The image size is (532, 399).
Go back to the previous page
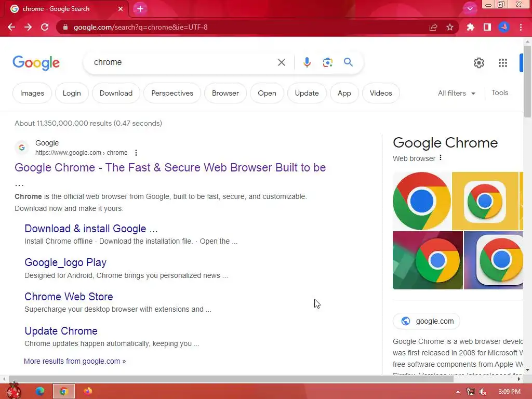[11, 27]
